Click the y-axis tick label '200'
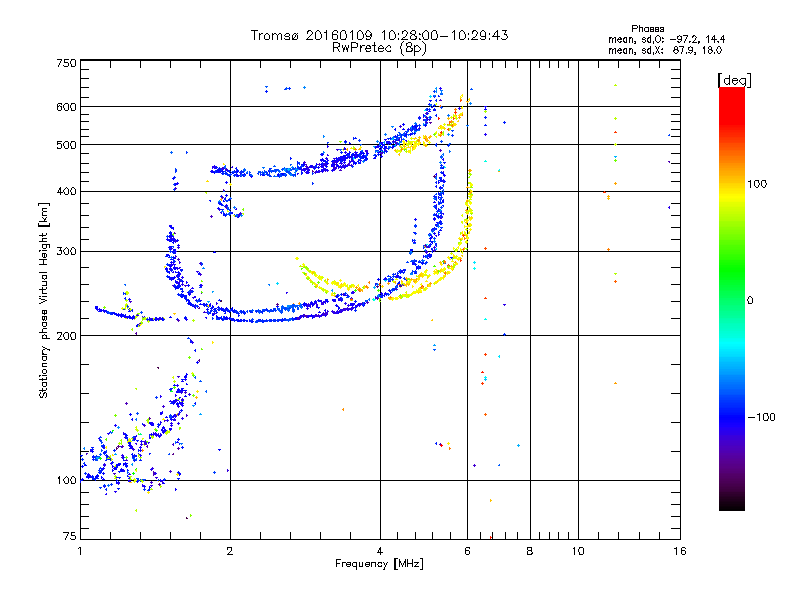The image size is (800, 600). pyautogui.click(x=67, y=336)
